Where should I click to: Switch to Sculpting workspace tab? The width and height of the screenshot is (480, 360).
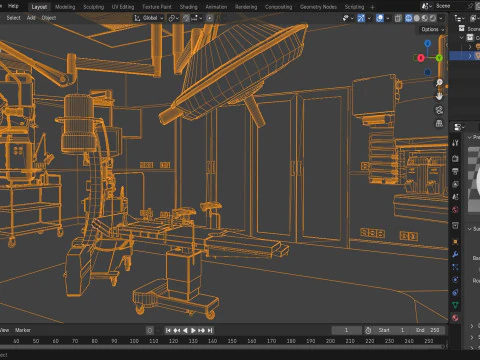click(93, 7)
